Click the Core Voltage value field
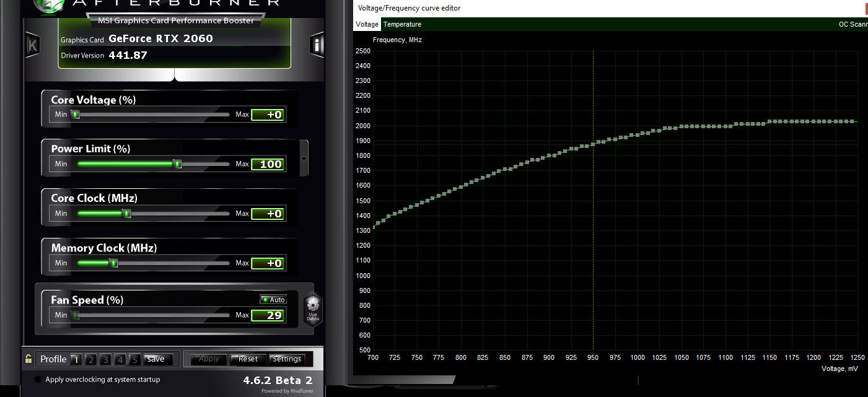The width and height of the screenshot is (868, 397). pos(268,115)
